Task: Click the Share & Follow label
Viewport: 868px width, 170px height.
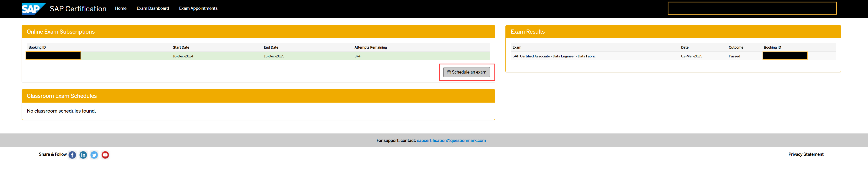Action: coord(53,154)
